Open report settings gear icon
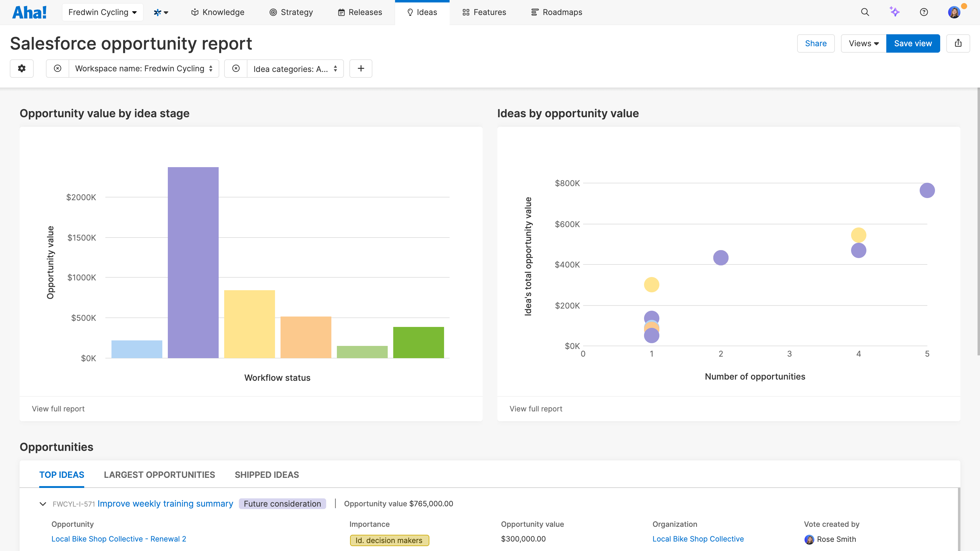 pyautogui.click(x=22, y=69)
